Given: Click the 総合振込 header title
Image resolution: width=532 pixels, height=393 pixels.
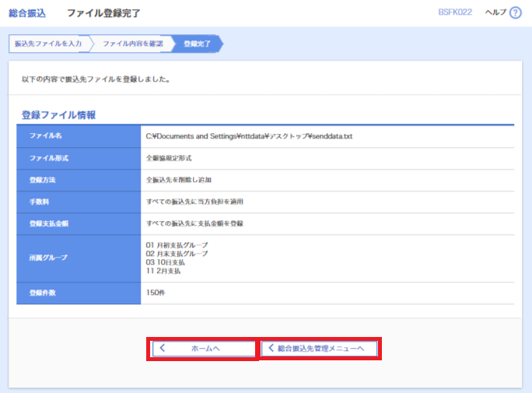Looking at the screenshot, I should 27,13.
